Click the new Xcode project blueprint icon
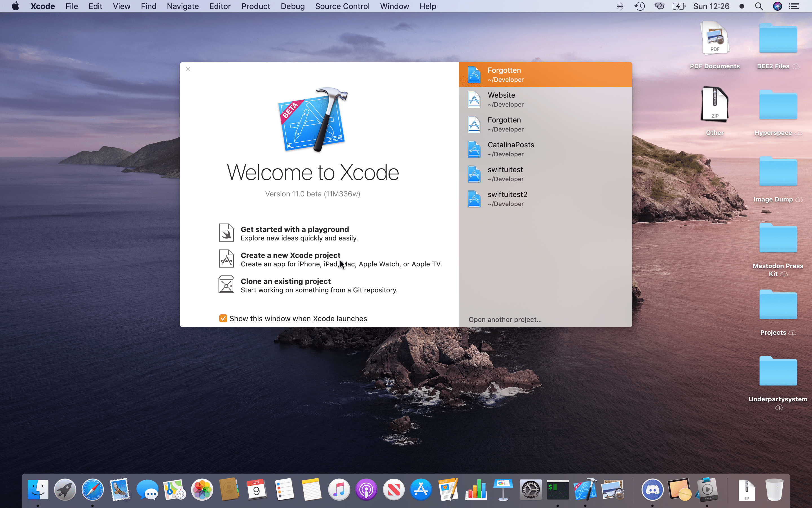The image size is (812, 508). pyautogui.click(x=226, y=259)
